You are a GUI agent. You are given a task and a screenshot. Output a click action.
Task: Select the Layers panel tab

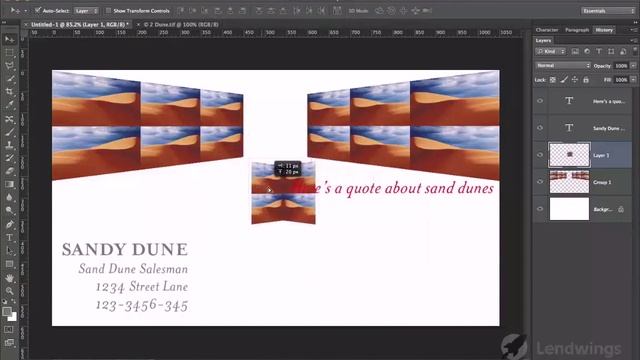pyautogui.click(x=543, y=40)
